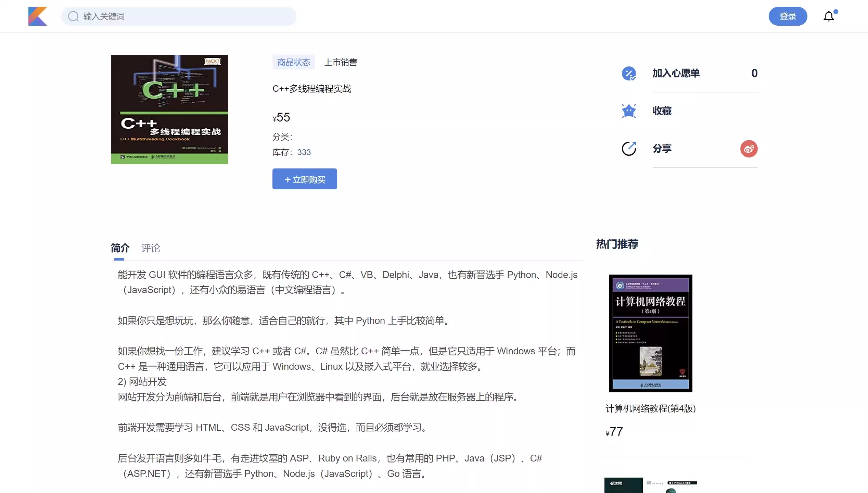Click the 登录 login button
The image size is (868, 493).
(788, 16)
